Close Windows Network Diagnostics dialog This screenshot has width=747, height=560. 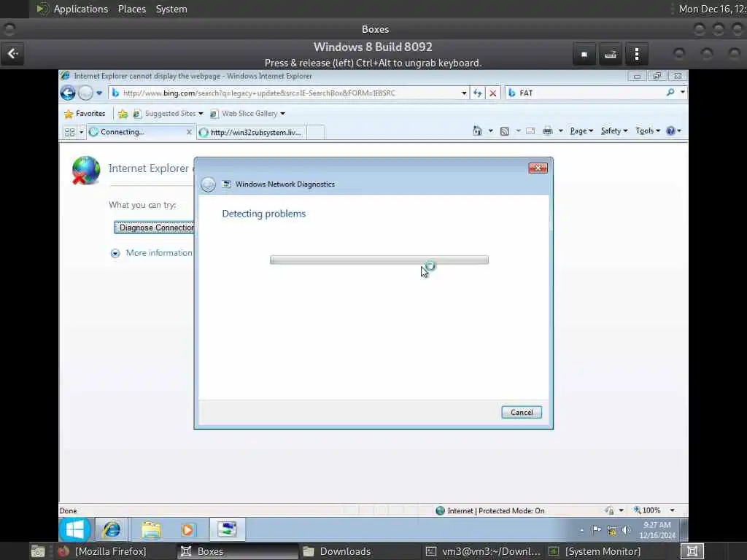[x=538, y=168]
